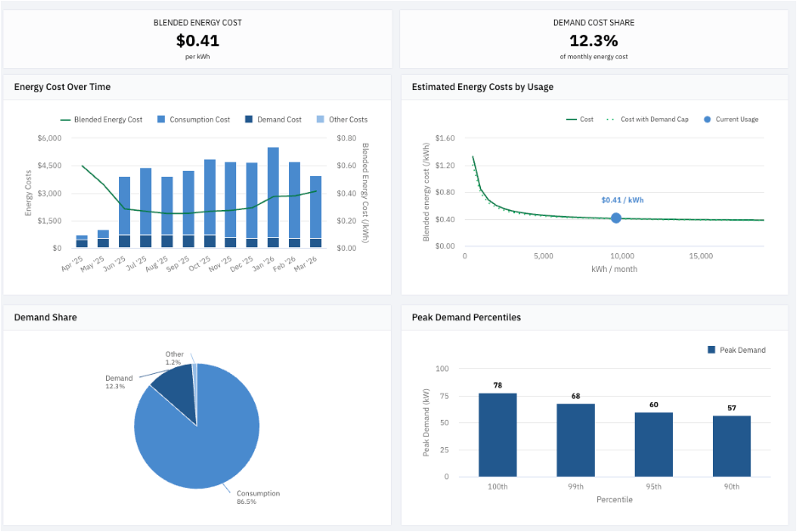Click the 90th percentile bar
This screenshot has height=532, width=797.
click(732, 446)
